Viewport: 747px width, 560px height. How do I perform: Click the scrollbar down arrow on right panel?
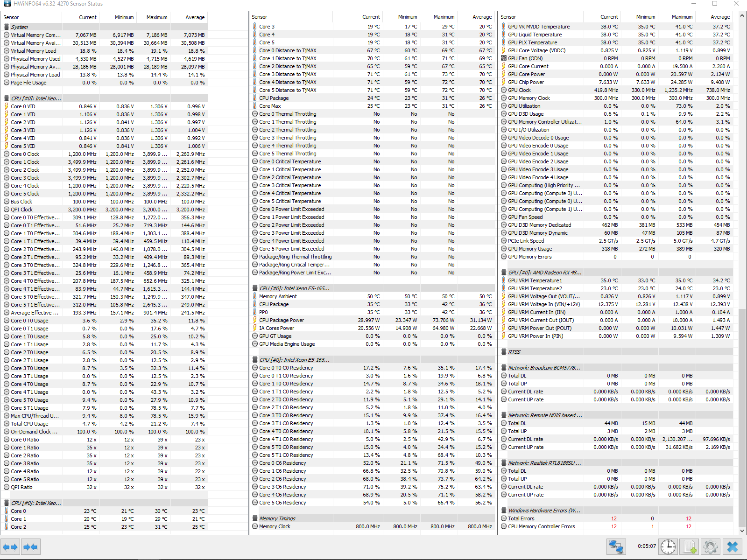(x=742, y=531)
